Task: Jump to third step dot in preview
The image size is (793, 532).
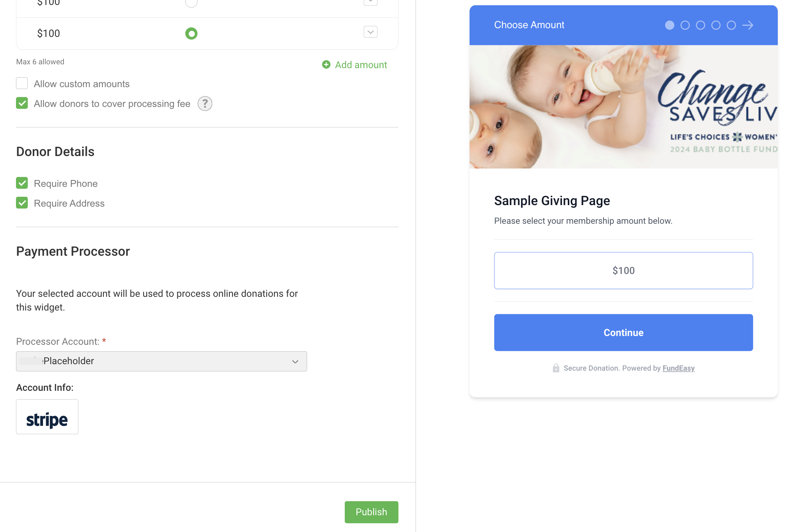Action: (x=701, y=25)
